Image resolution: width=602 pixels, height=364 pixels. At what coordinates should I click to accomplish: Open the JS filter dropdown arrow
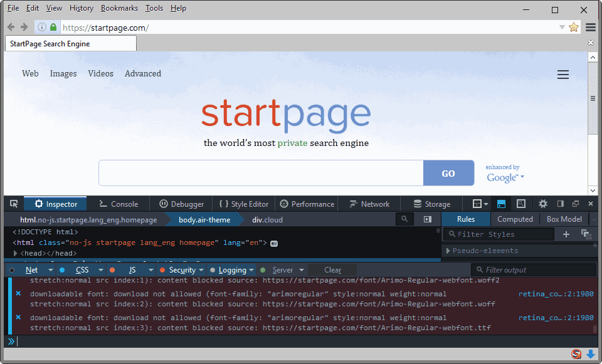tap(151, 270)
